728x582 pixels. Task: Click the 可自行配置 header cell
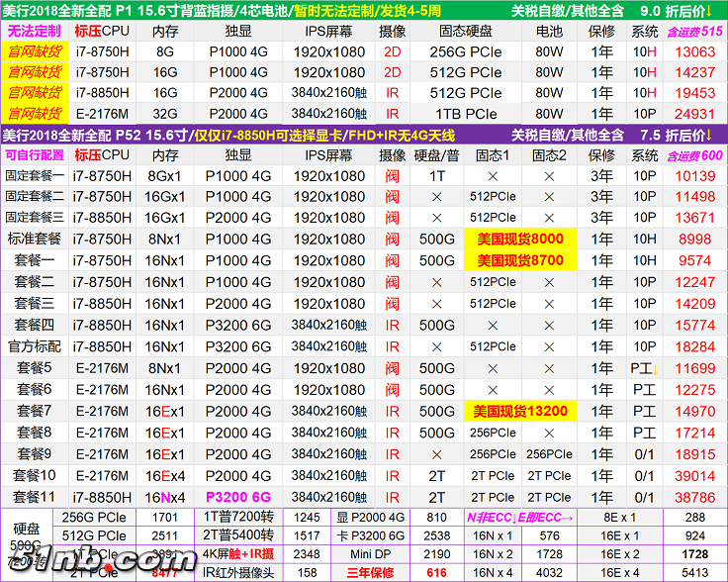click(35, 155)
